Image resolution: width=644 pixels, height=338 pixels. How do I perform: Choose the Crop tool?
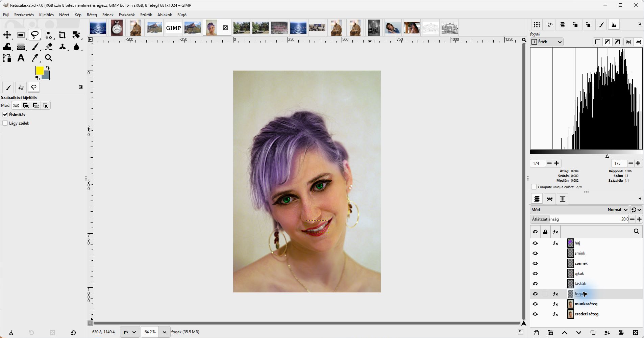pyautogui.click(x=63, y=35)
